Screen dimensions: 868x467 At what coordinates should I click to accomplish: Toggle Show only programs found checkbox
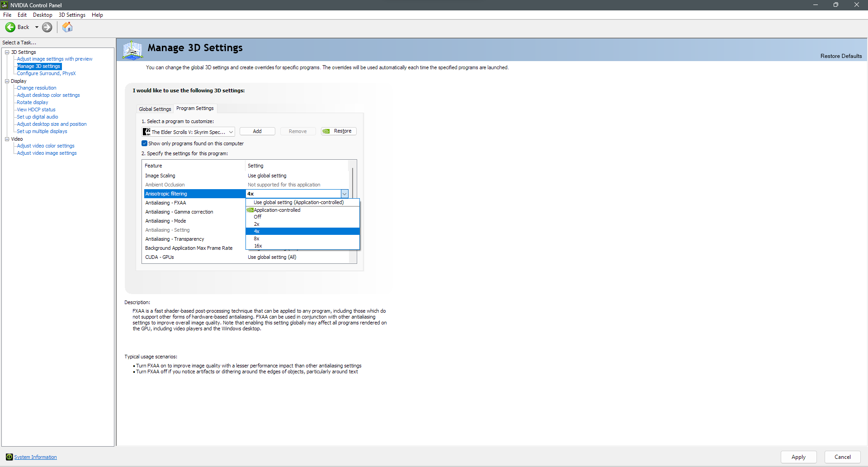click(x=145, y=143)
